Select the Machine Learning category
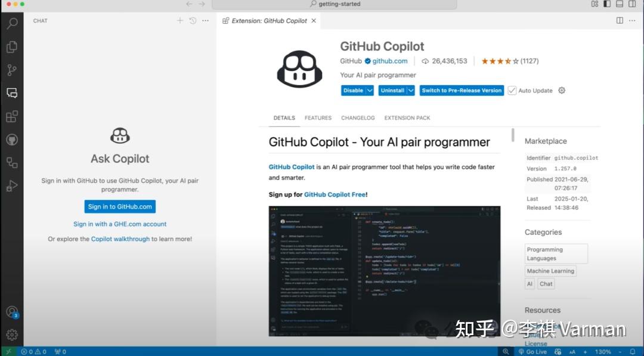Viewport: 644px width, 356px height. (x=550, y=271)
